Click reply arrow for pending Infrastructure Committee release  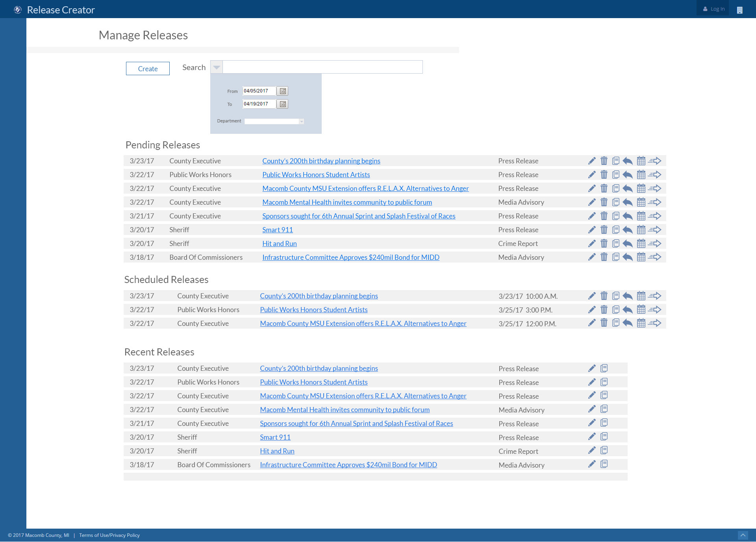point(628,257)
